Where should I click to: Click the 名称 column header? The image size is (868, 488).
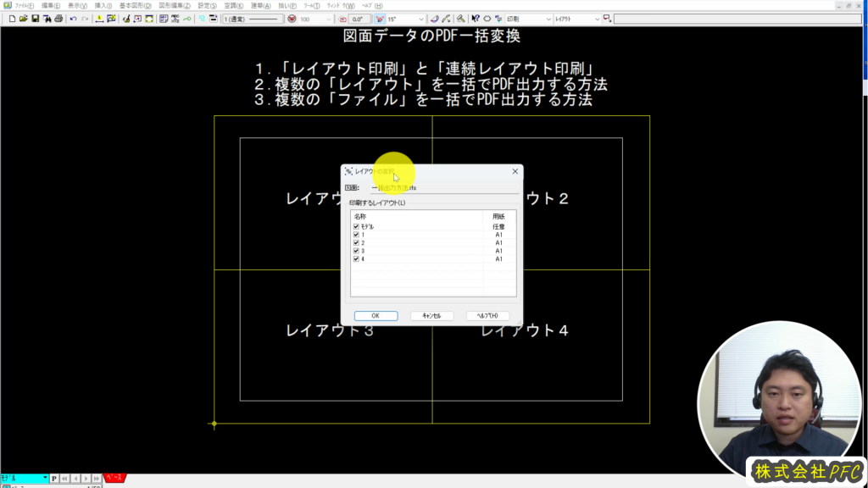(x=415, y=217)
